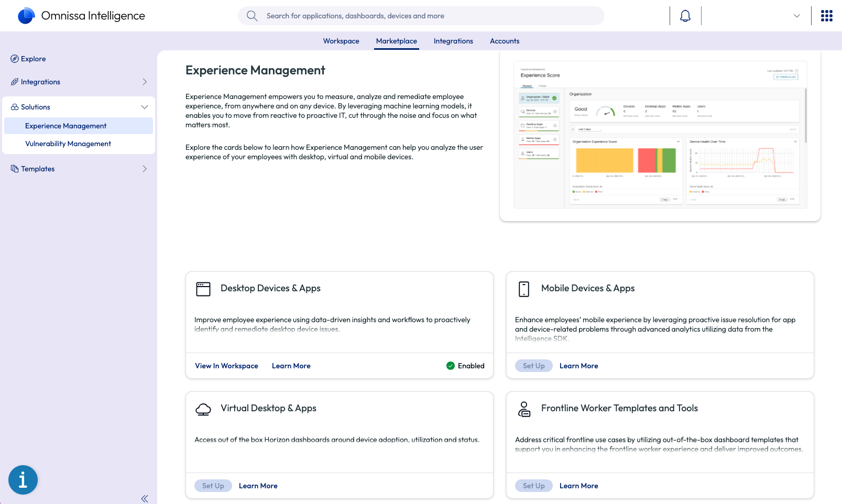Go to the Accounts tab

tap(505, 41)
